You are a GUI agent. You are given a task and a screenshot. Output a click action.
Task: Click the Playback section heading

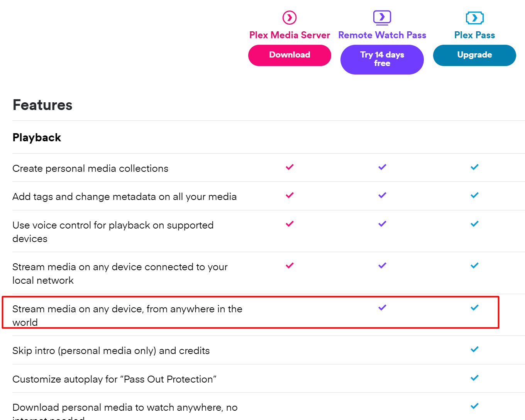[37, 138]
